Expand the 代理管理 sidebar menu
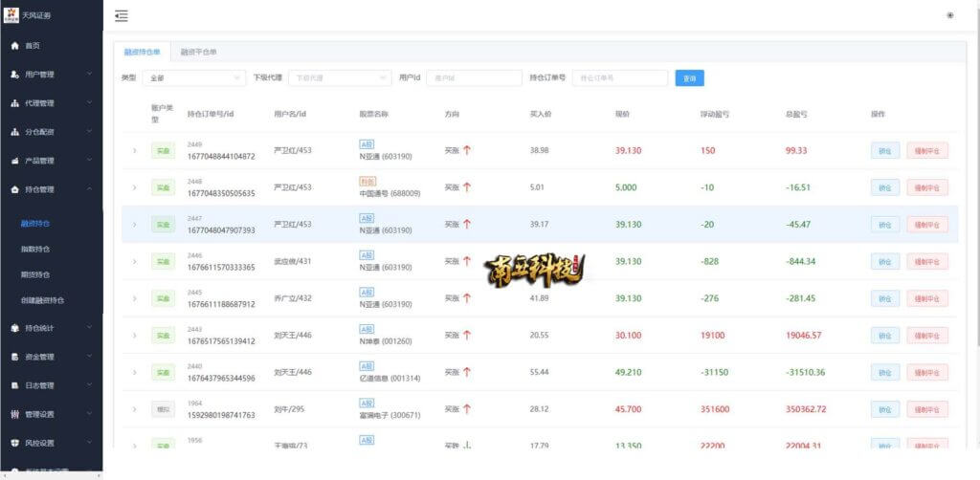The width and height of the screenshot is (980, 480). [52, 103]
